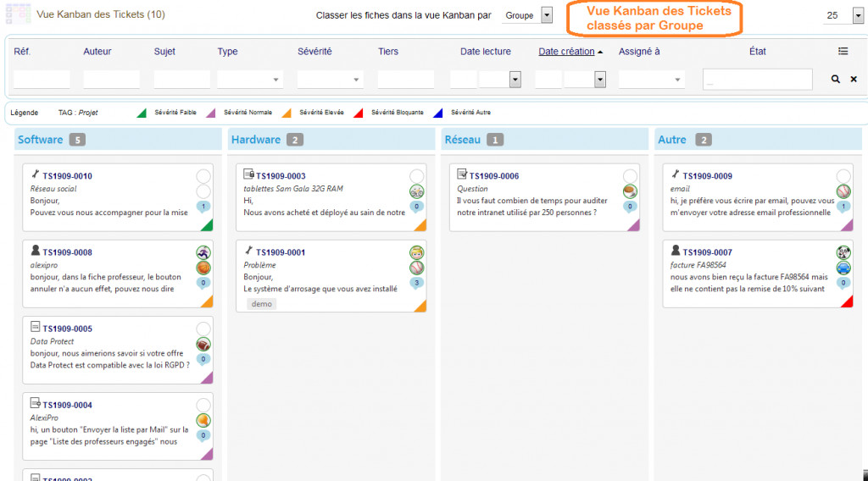868x481 pixels.
Task: Click the wrench icon on ticket TS1909-0001
Action: pyautogui.click(x=248, y=251)
